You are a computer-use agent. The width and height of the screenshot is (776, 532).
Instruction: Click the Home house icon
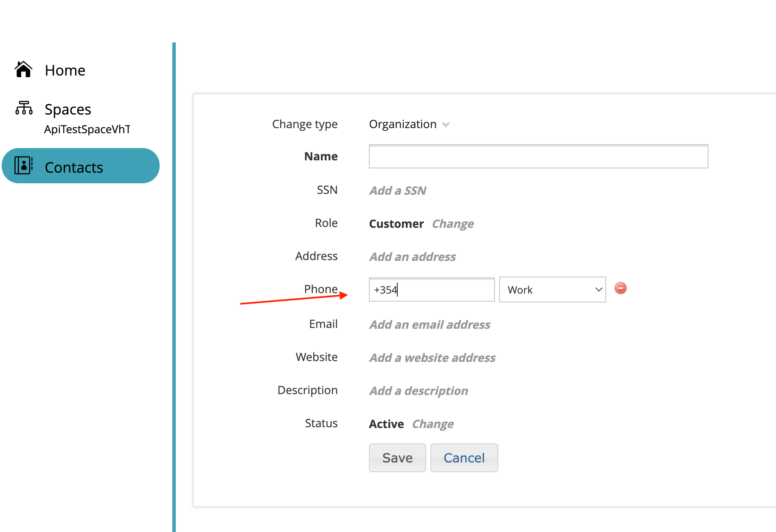click(23, 70)
